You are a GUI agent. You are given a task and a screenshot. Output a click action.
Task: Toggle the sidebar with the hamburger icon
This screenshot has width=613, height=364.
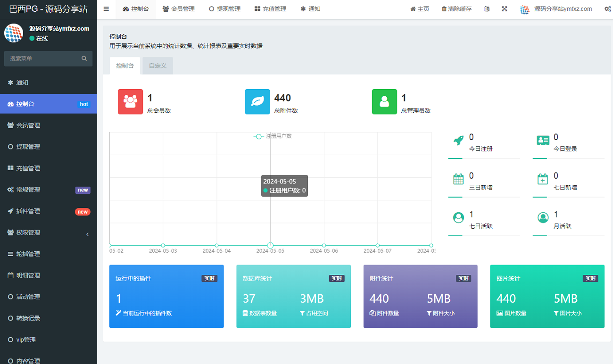(x=106, y=9)
